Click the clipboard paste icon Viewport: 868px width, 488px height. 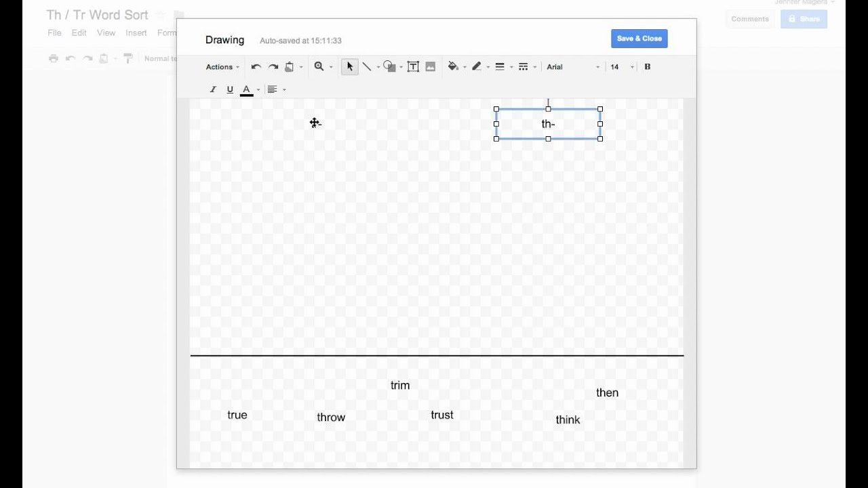click(290, 66)
